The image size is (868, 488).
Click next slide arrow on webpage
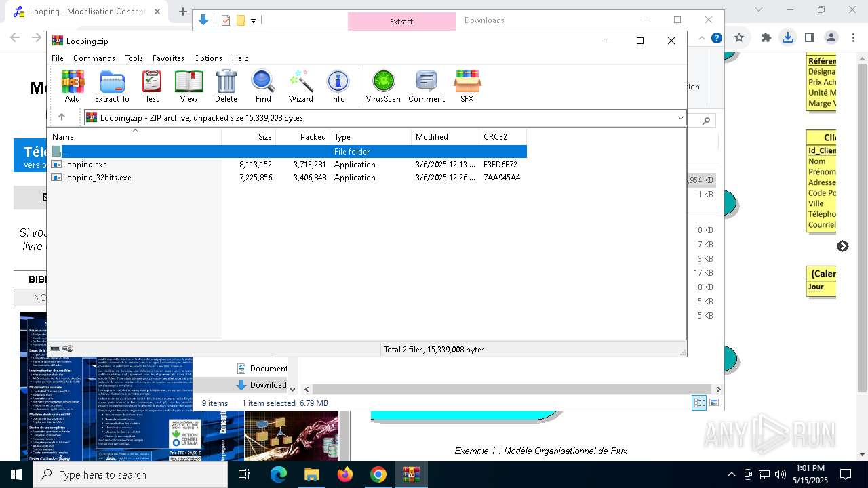coord(843,246)
